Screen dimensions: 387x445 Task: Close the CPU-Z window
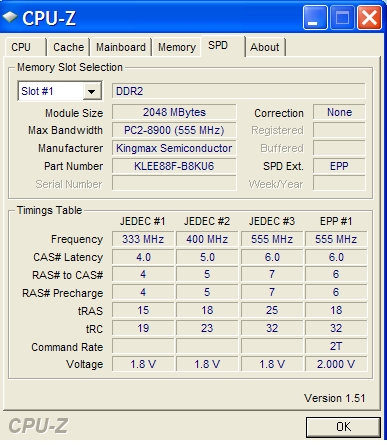tap(369, 18)
